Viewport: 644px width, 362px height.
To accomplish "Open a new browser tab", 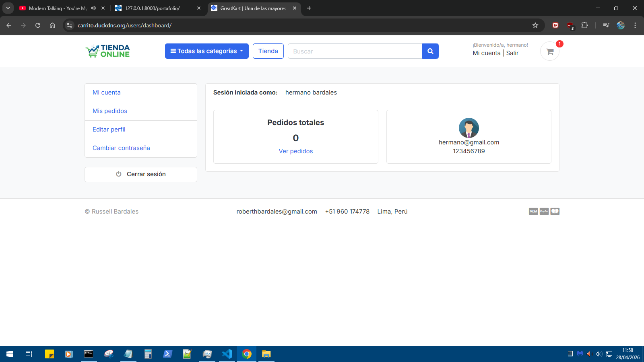I will click(309, 8).
